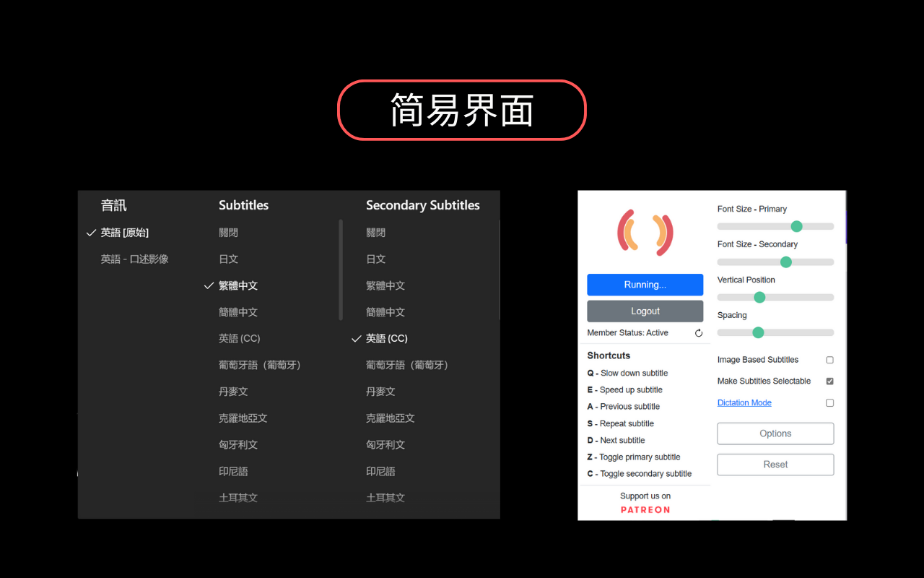Viewport: 924px width, 578px height.
Task: Select 印尼語 under Subtitles
Action: pyautogui.click(x=233, y=471)
